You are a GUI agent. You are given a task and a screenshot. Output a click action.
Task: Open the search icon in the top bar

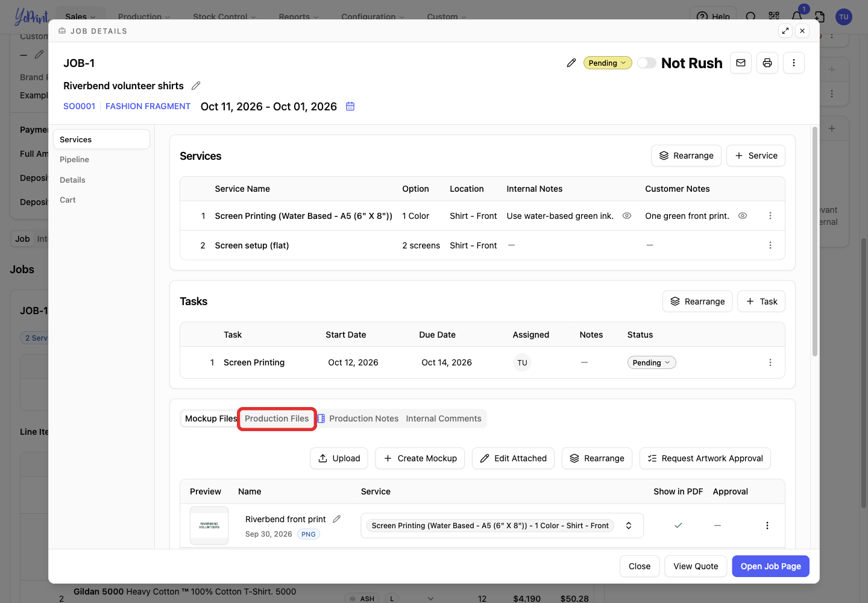click(x=751, y=16)
